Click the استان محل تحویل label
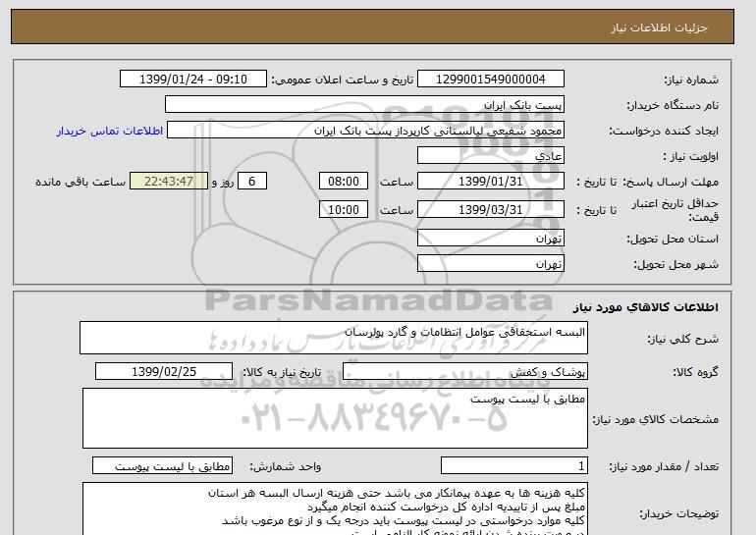 click(x=673, y=240)
